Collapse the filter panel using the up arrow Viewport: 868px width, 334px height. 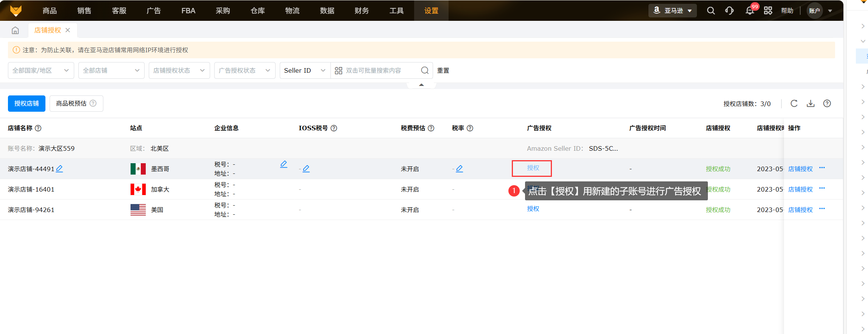click(421, 85)
